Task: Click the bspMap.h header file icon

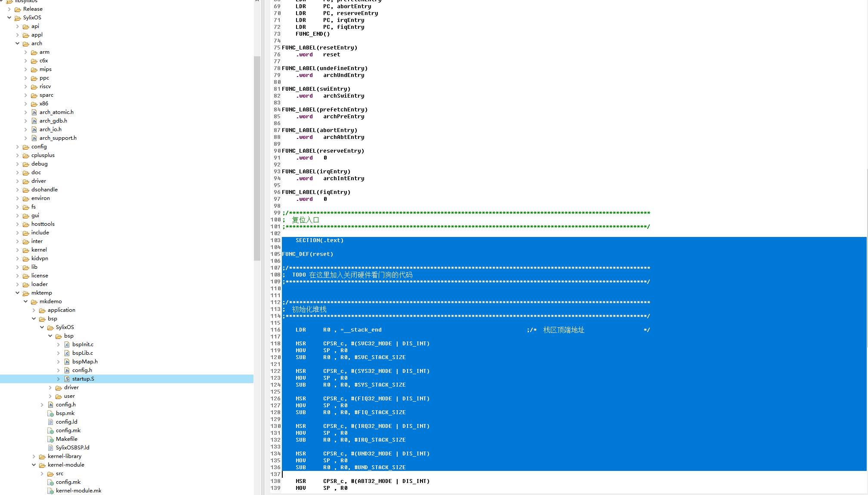Action: (67, 362)
